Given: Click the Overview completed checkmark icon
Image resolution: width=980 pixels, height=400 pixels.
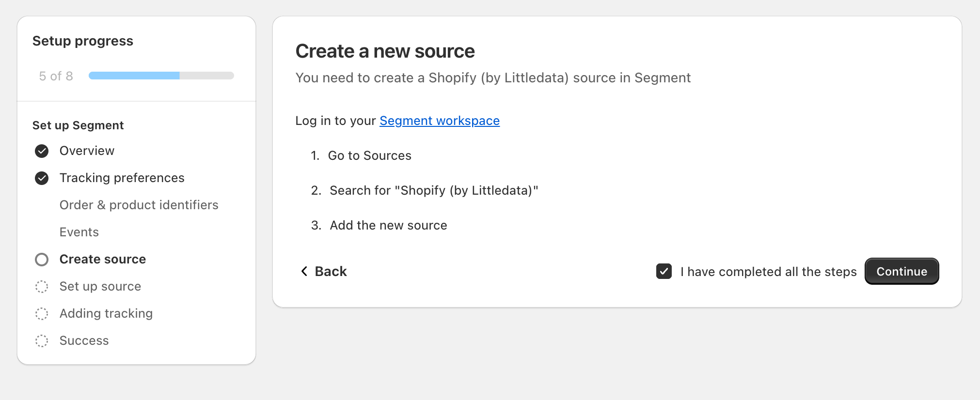Looking at the screenshot, I should pyautogui.click(x=42, y=151).
